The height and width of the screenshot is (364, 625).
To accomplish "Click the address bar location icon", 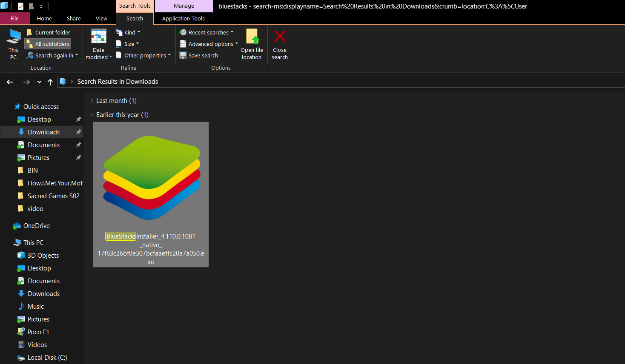I will pos(63,81).
